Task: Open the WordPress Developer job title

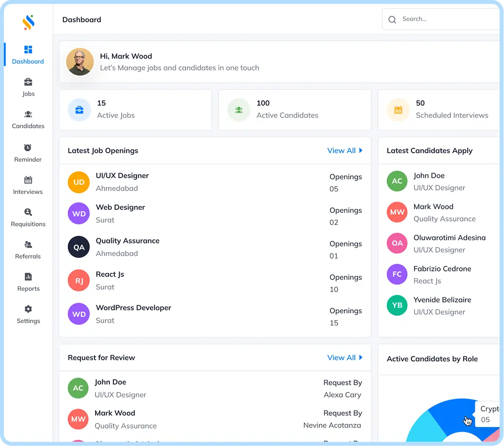Action: [133, 308]
